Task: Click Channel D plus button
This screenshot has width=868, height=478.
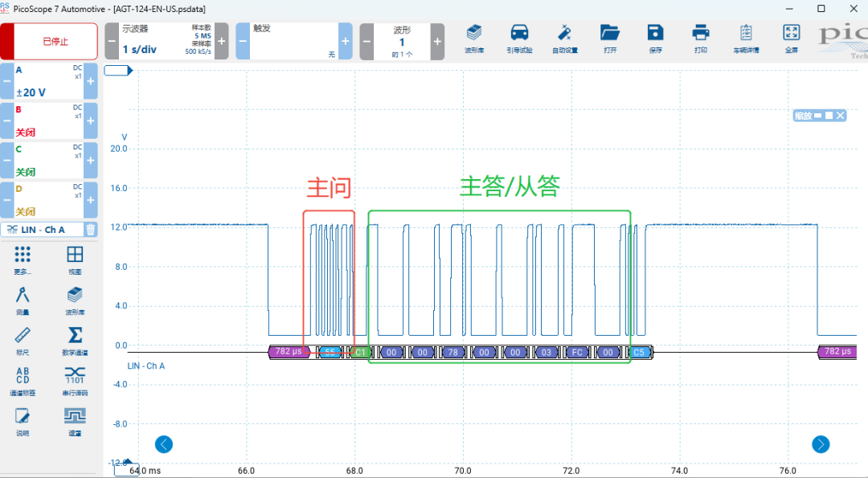Action: pyautogui.click(x=91, y=200)
